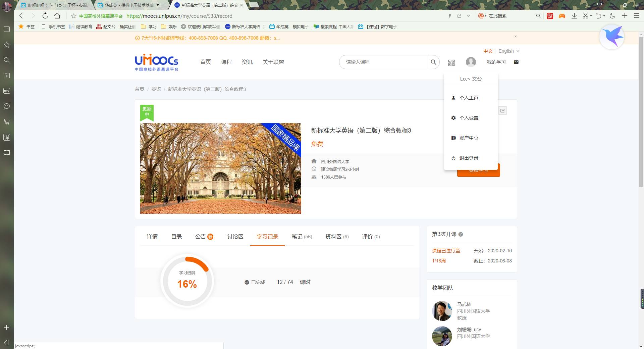Open the QR code icon in header

coord(451,62)
